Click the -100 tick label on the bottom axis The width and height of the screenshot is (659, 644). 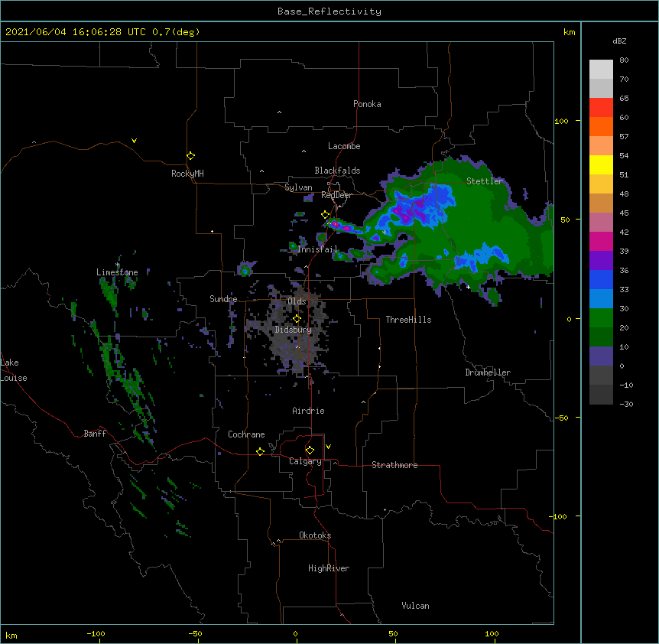click(x=96, y=633)
